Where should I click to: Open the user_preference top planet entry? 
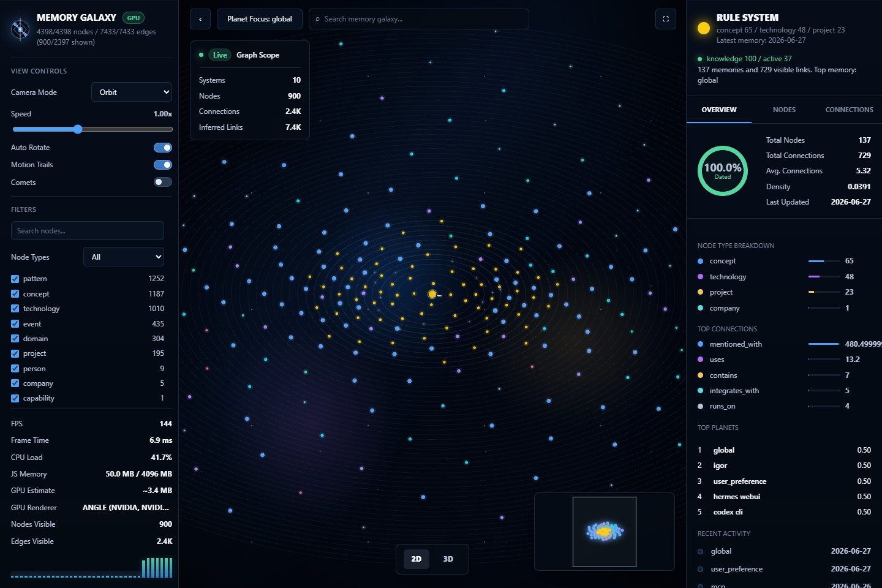click(x=784, y=481)
